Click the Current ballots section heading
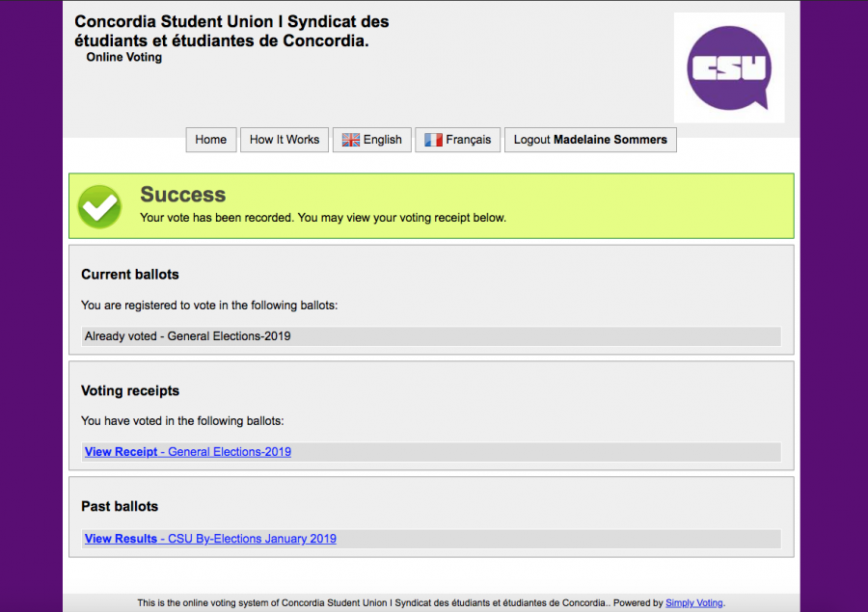Image resolution: width=868 pixels, height=612 pixels. (130, 275)
